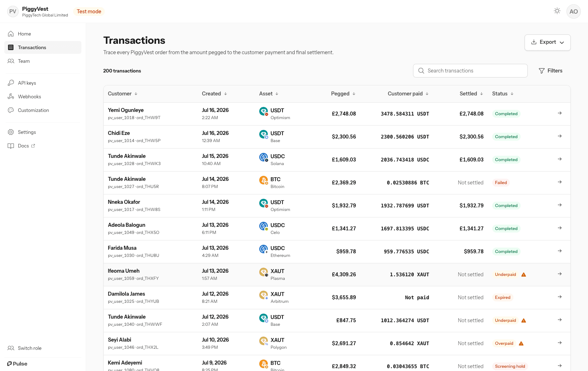This screenshot has height=371, width=588.
Task: Open Docs external link
Action: [x=43, y=146]
